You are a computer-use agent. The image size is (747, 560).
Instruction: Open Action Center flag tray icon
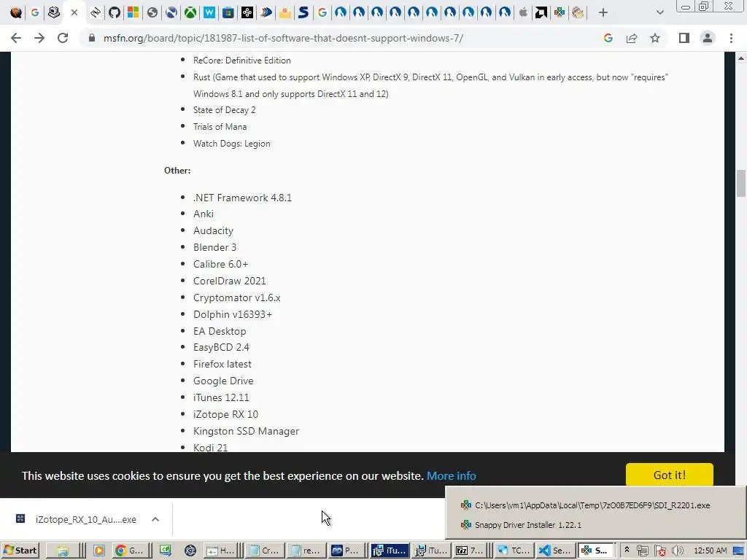659,551
